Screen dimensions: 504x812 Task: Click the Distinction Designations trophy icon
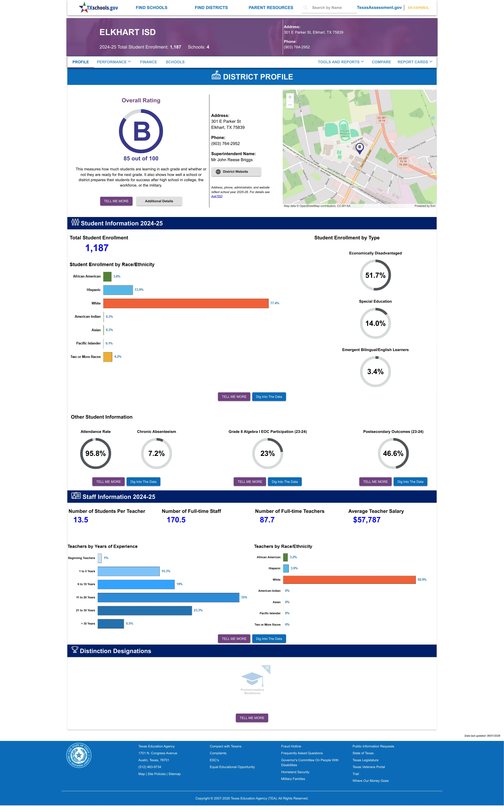point(75,650)
